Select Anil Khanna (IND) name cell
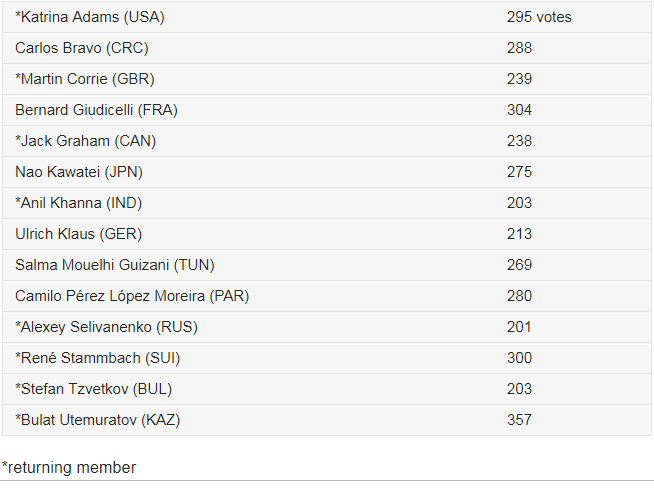Image resolution: width=654 pixels, height=489 pixels. click(x=78, y=203)
